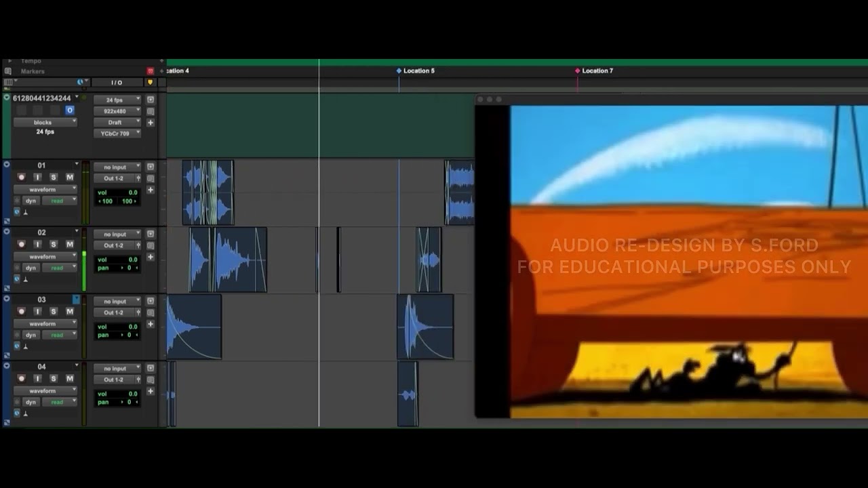Screen dimensions: 868x488
Task: Solo track 01
Action: point(54,177)
